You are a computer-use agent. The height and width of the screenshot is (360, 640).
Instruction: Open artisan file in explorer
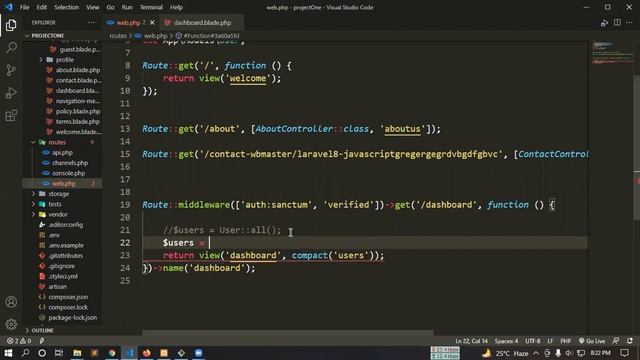tap(58, 287)
